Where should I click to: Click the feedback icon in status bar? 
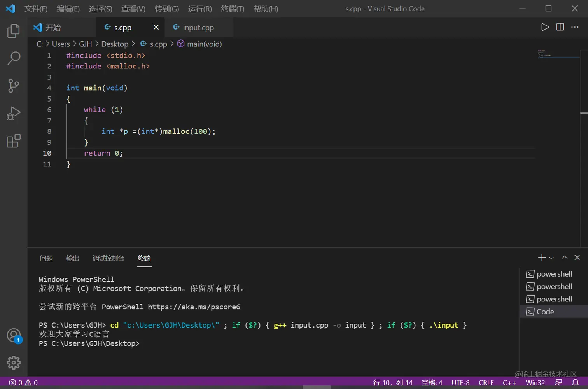(x=558, y=383)
